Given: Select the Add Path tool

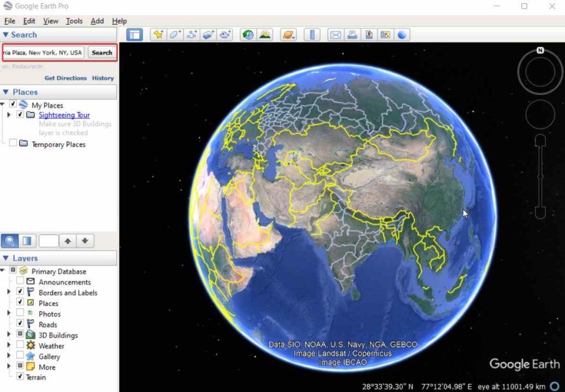Looking at the screenshot, I should [191, 35].
